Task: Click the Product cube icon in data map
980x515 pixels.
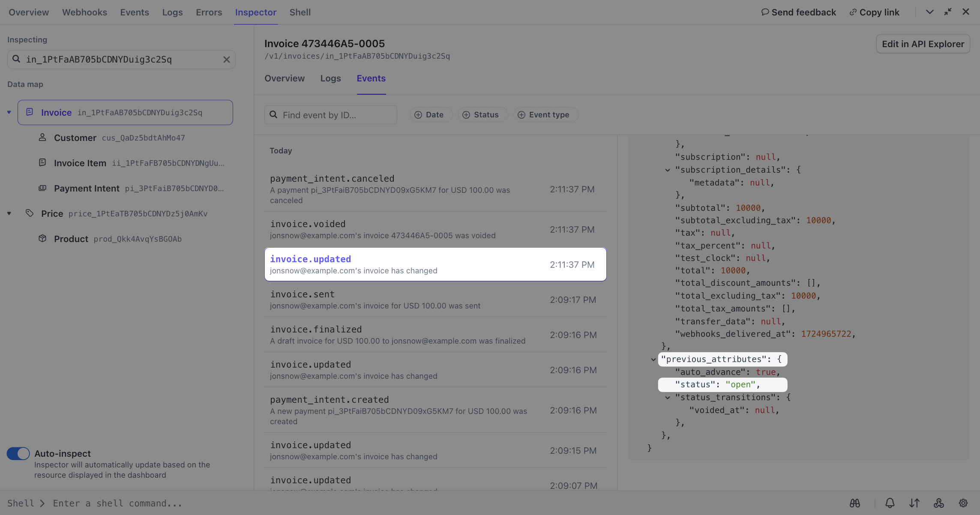Action: coord(42,239)
